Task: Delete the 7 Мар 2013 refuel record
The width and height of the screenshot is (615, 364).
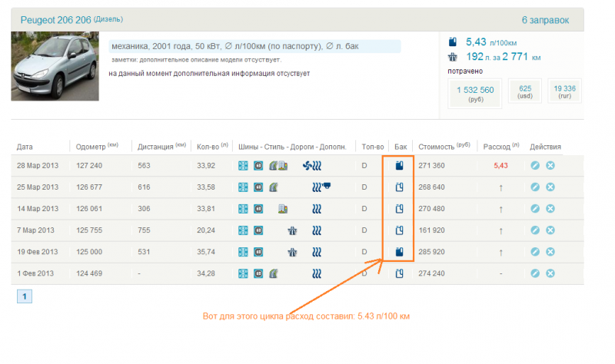Action: [550, 230]
